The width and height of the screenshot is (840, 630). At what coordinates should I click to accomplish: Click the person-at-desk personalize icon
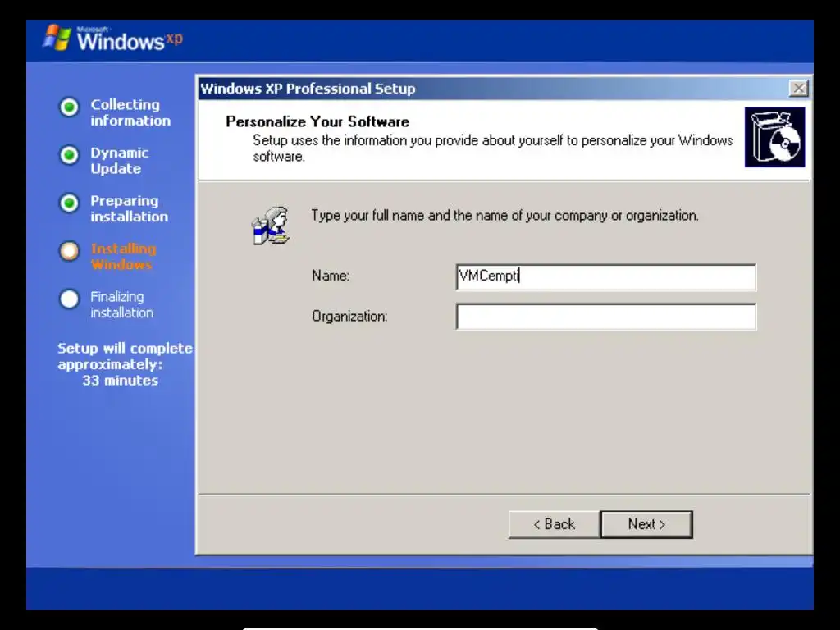click(x=271, y=226)
